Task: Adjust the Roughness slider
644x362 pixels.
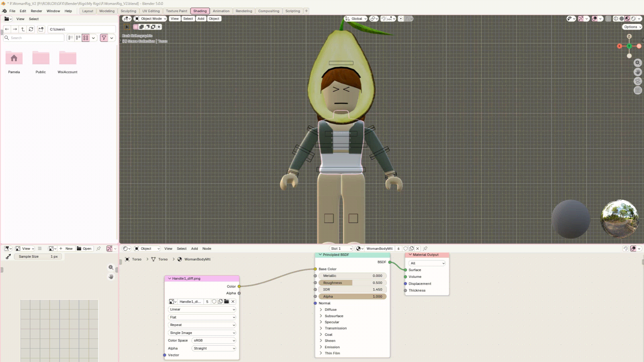Action: tap(352, 283)
